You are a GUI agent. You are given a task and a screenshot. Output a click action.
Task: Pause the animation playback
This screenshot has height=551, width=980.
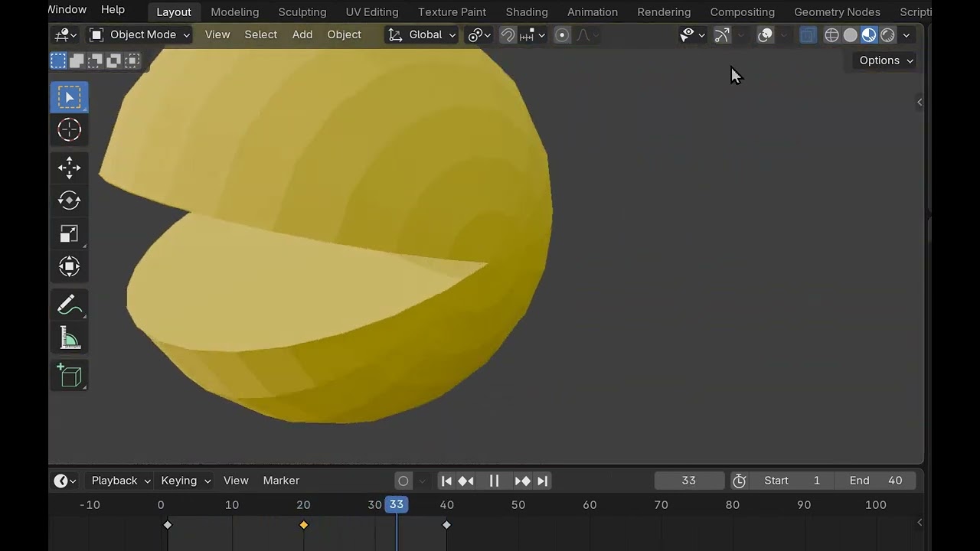494,481
